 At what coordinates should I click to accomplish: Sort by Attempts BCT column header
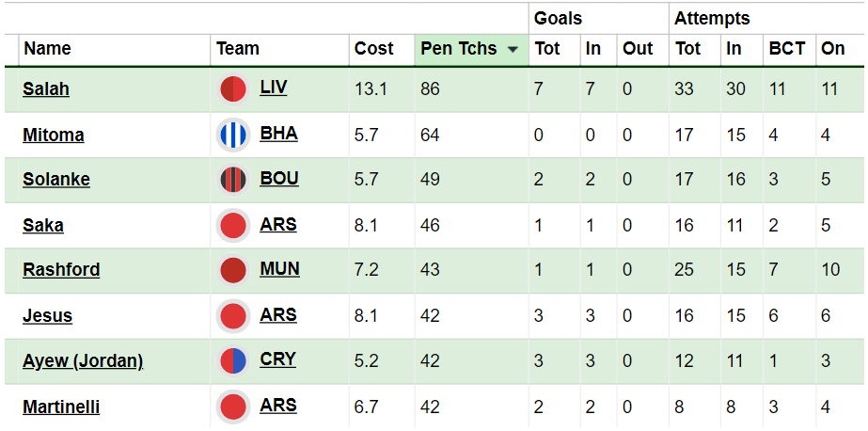click(x=786, y=49)
